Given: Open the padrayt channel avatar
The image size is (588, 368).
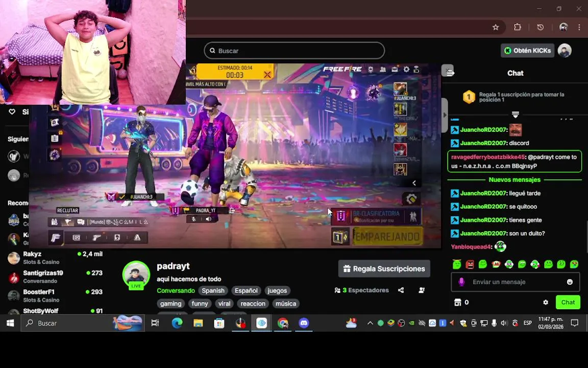Looking at the screenshot, I should [136, 275].
